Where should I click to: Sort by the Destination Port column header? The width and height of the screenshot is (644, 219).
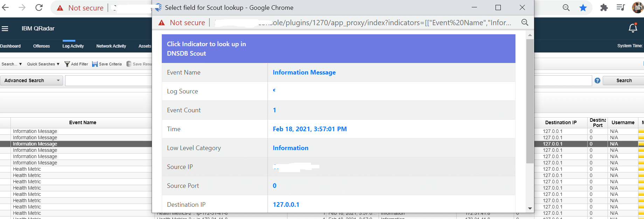click(x=597, y=122)
